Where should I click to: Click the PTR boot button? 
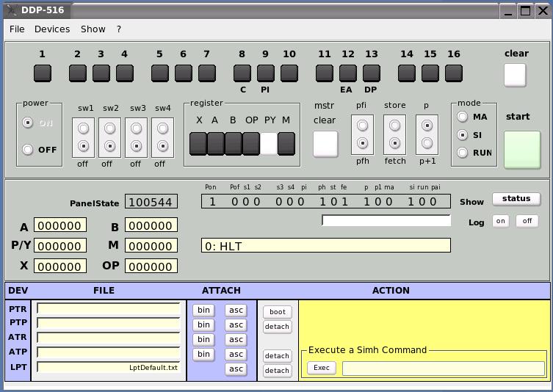tap(277, 312)
